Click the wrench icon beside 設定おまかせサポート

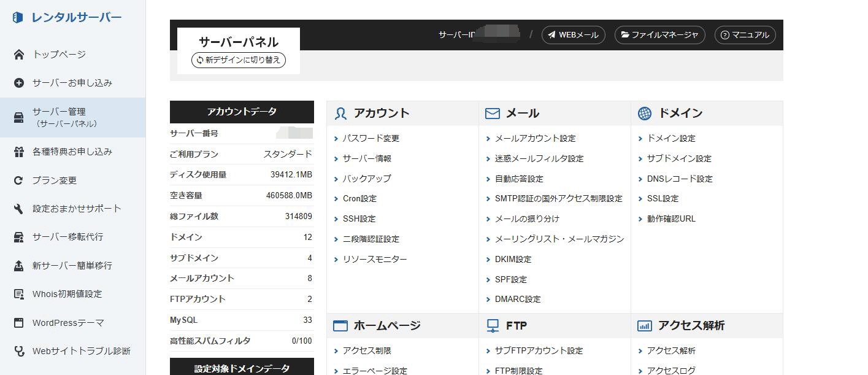19,209
